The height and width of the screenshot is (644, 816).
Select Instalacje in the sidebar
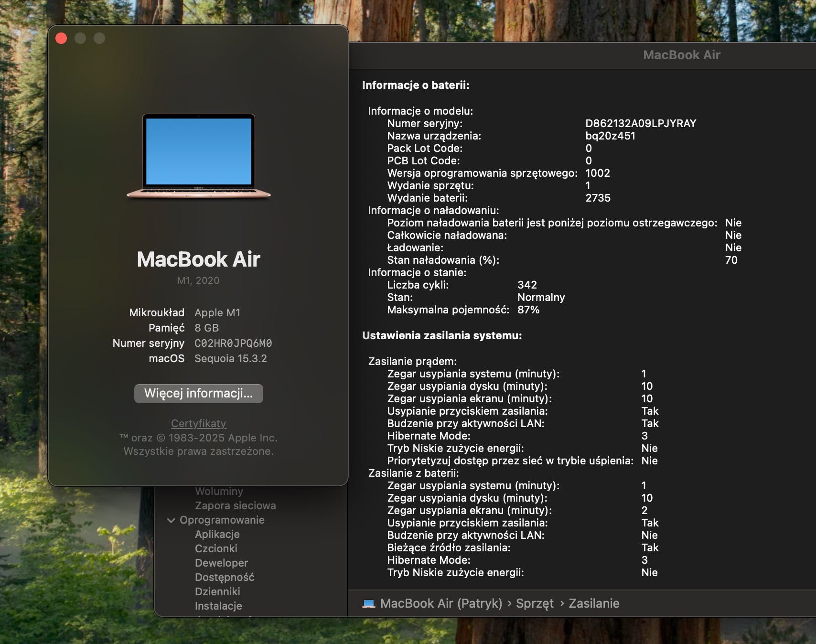218,606
